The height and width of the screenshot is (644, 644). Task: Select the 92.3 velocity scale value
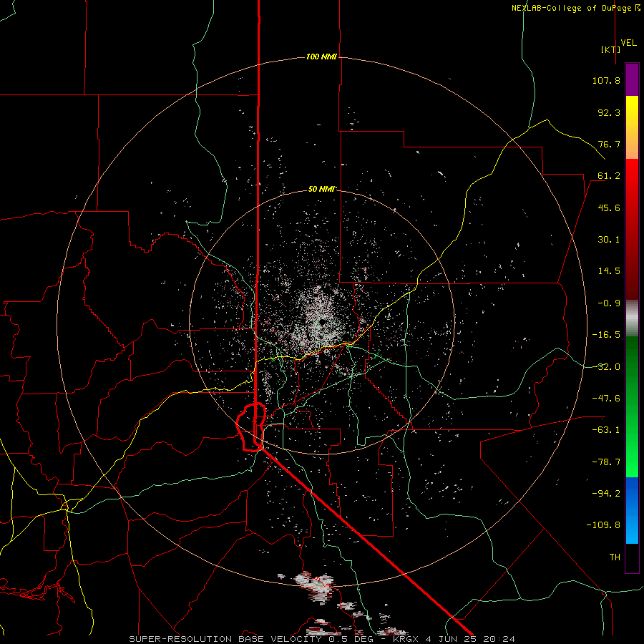pos(609,112)
